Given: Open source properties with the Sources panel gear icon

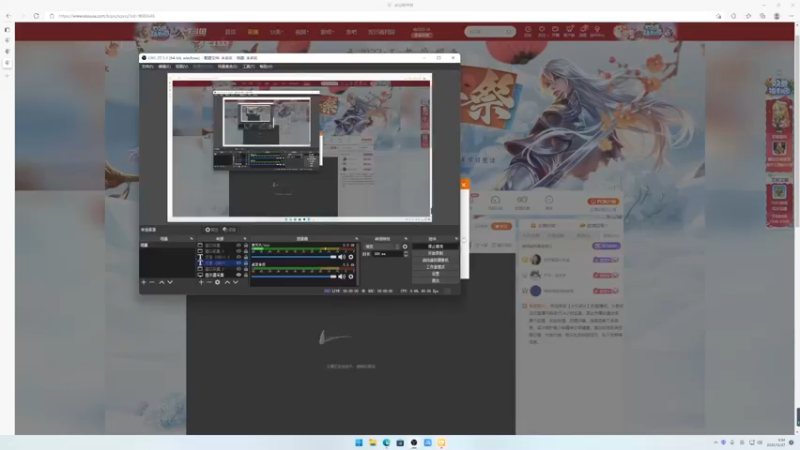Looking at the screenshot, I should click(217, 282).
